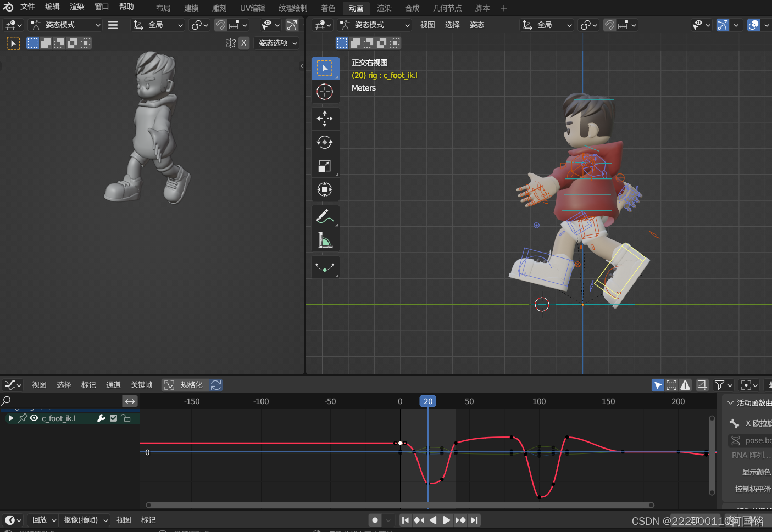Switch to the 布局 Layout workspace tab
This screenshot has width=772, height=532.
tap(163, 8)
